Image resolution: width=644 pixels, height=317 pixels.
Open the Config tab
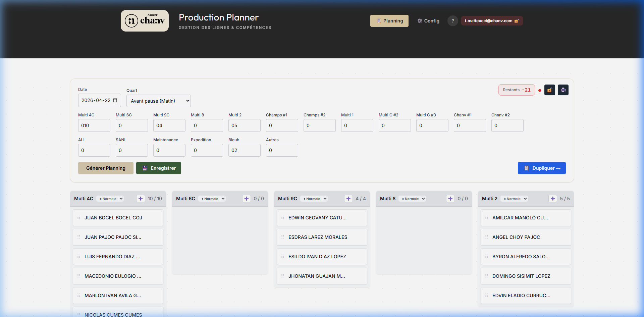[428, 21]
